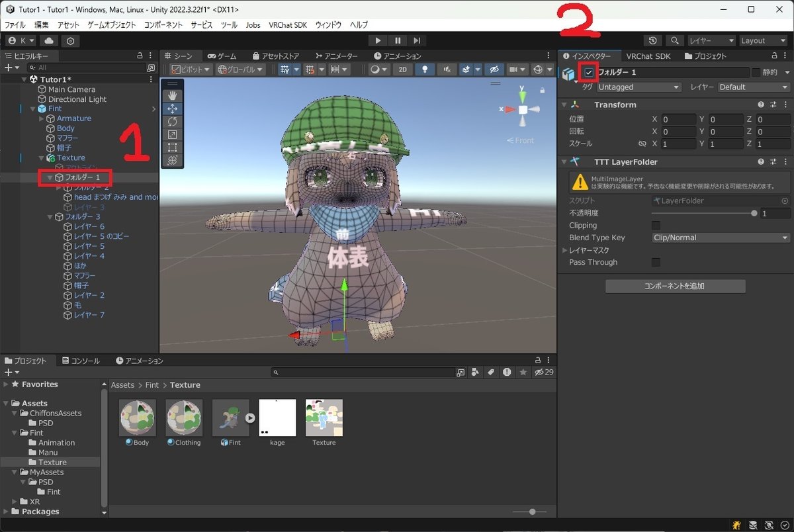The image size is (794, 532).
Task: Open Transform component help
Action: point(761,105)
